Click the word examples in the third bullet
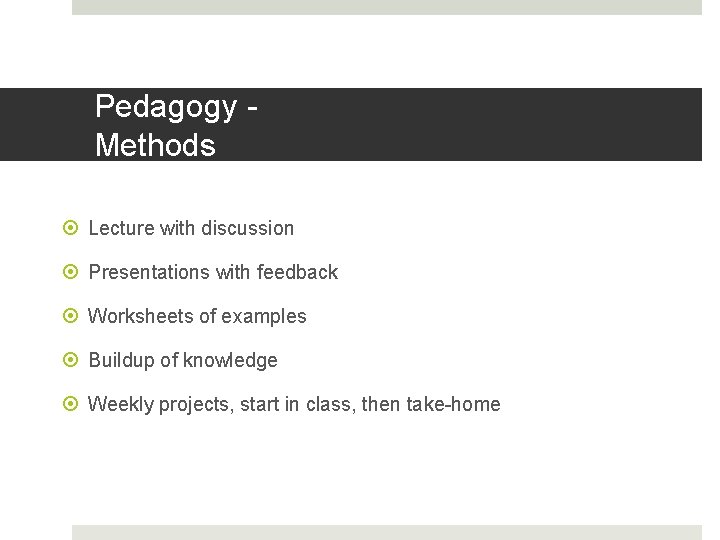720x540 pixels. 264,316
